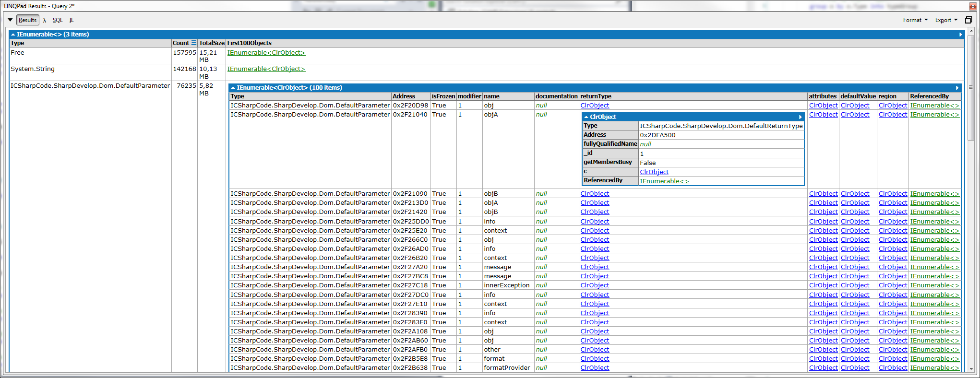
Task: Click the bar graph icon beside Count
Action: click(x=194, y=43)
